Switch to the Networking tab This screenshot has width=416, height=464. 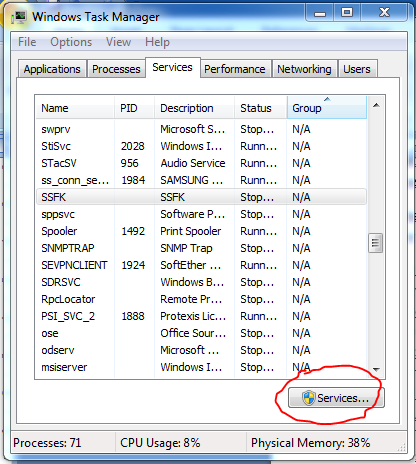click(x=304, y=69)
